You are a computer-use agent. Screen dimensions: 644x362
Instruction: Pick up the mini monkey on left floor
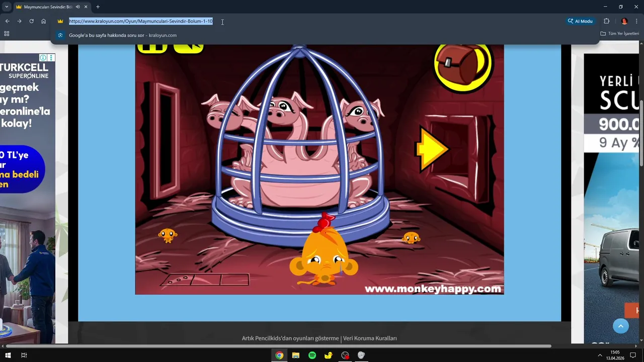click(167, 235)
